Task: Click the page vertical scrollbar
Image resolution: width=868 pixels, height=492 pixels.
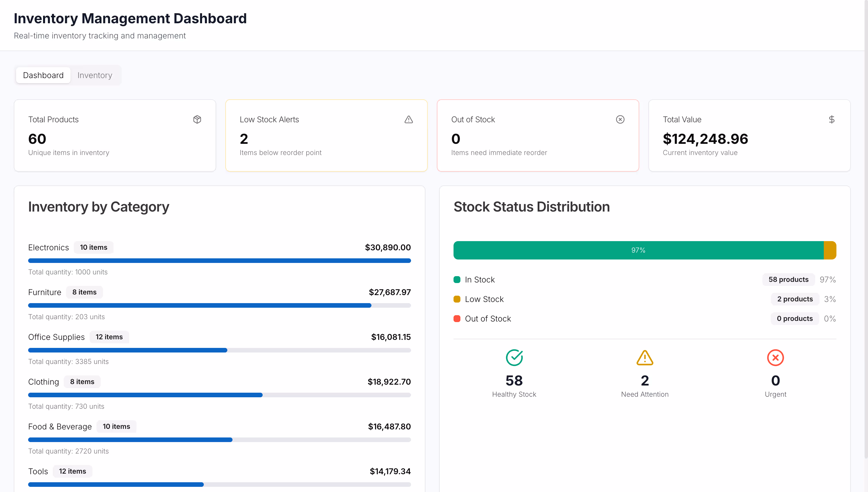Action: pyautogui.click(x=866, y=230)
